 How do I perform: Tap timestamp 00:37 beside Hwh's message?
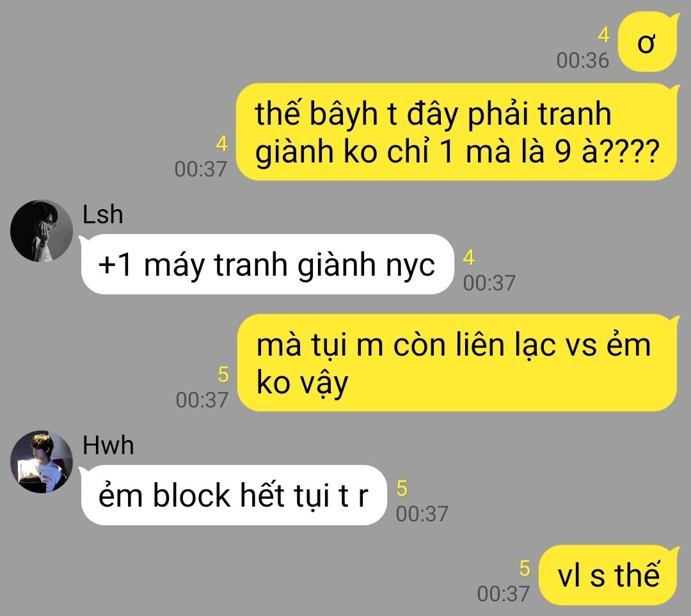(x=422, y=514)
